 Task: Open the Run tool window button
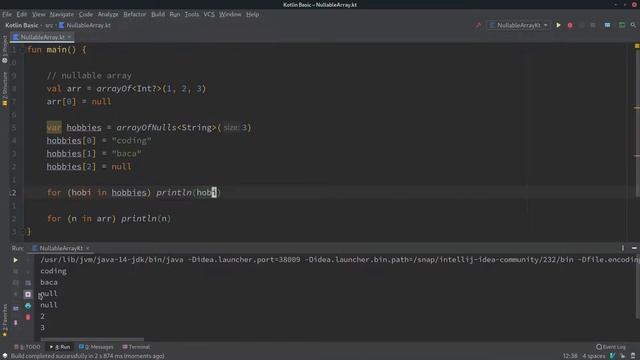60,347
